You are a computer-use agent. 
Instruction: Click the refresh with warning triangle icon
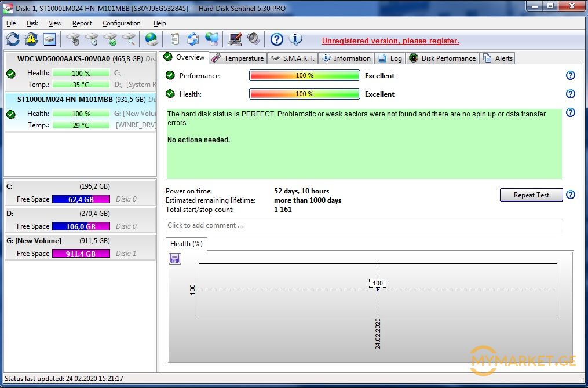[31, 39]
